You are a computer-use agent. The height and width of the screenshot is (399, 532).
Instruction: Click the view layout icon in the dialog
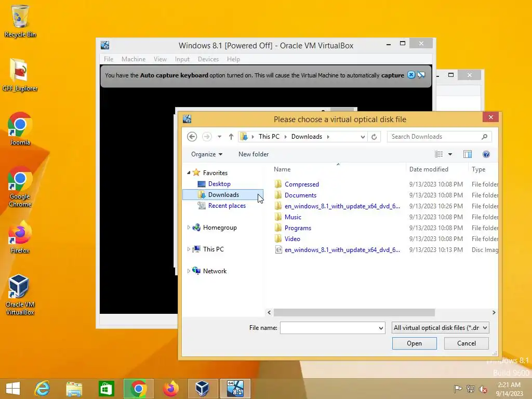pos(438,154)
